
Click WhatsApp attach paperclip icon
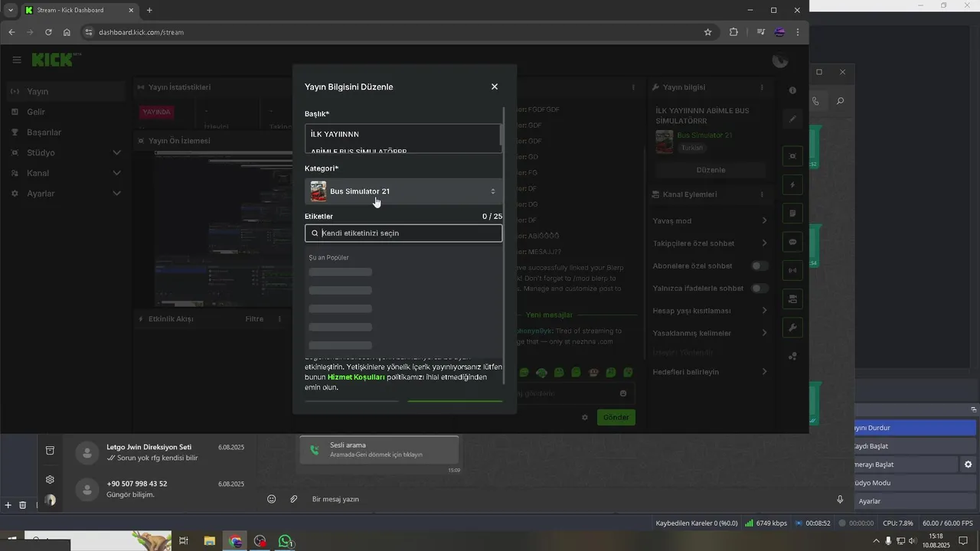[293, 499]
